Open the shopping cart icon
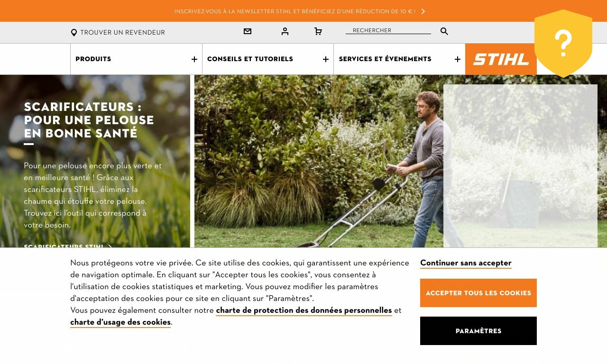 click(x=318, y=31)
